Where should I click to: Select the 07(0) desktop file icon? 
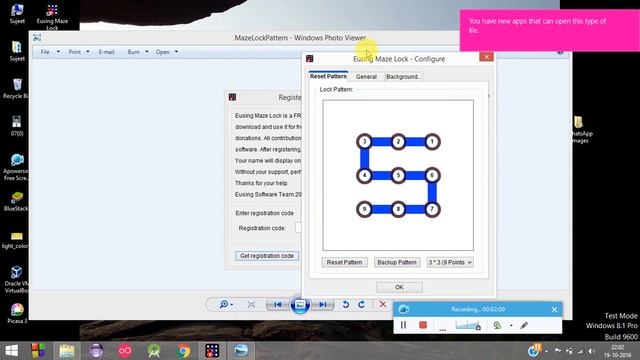tap(17, 125)
